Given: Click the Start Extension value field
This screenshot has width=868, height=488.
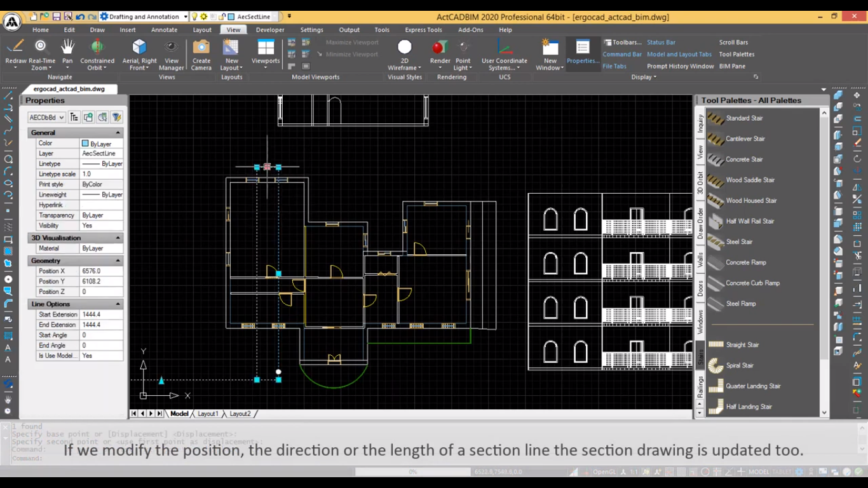Looking at the screenshot, I should tap(101, 315).
